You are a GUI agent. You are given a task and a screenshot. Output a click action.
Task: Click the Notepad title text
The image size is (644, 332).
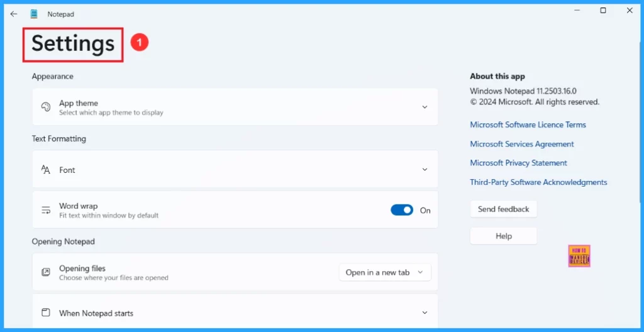61,14
